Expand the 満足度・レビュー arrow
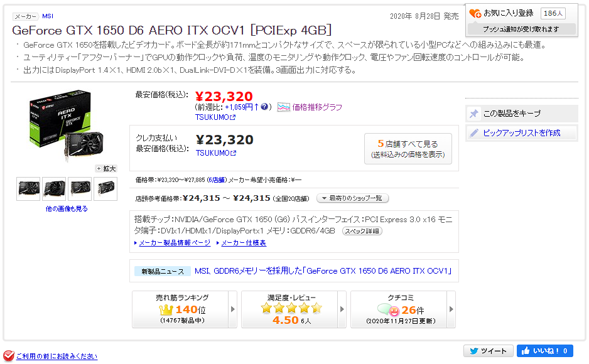The image size is (589, 364). pos(342,309)
